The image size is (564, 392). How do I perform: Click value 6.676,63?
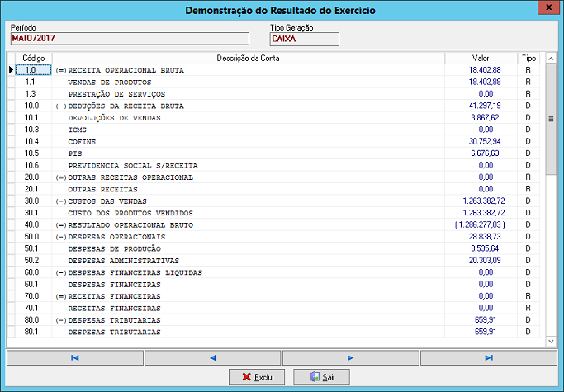tap(485, 153)
